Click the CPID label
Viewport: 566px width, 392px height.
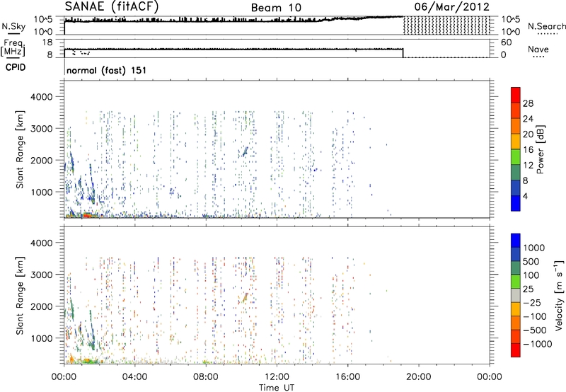(16, 67)
